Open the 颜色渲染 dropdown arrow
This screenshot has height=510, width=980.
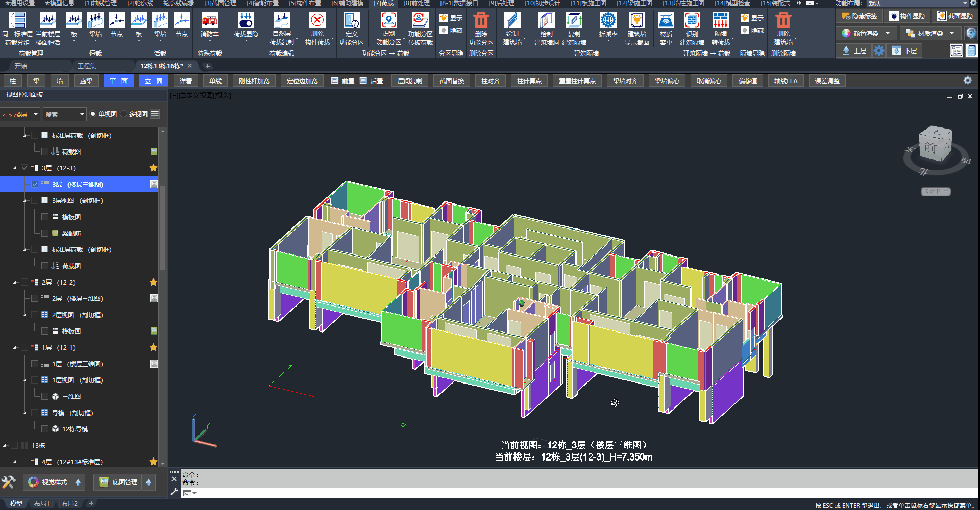coord(888,34)
